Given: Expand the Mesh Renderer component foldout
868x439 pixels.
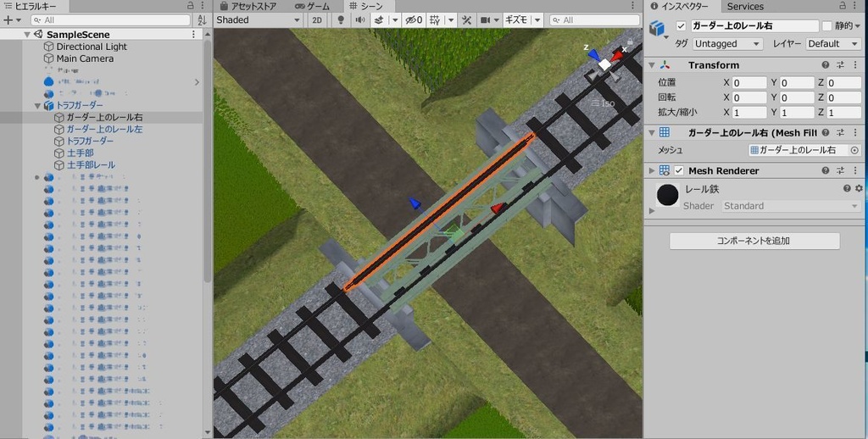Looking at the screenshot, I should point(652,170).
